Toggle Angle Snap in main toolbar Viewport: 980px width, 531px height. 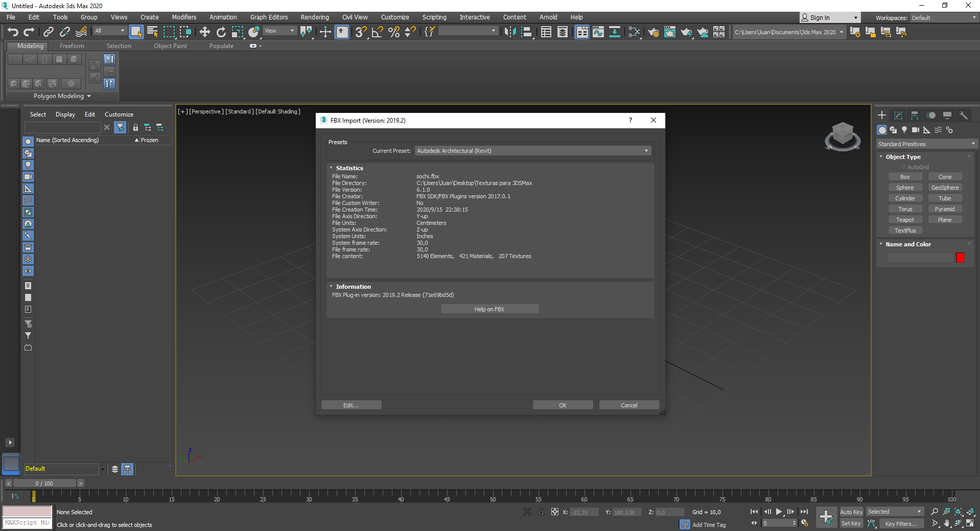click(x=378, y=32)
